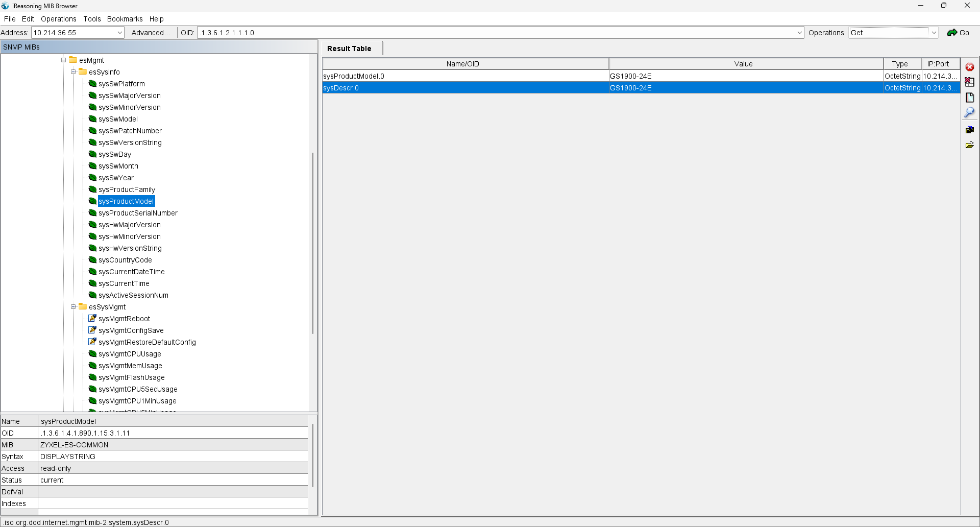Click the Name/OID column header

pyautogui.click(x=465, y=64)
